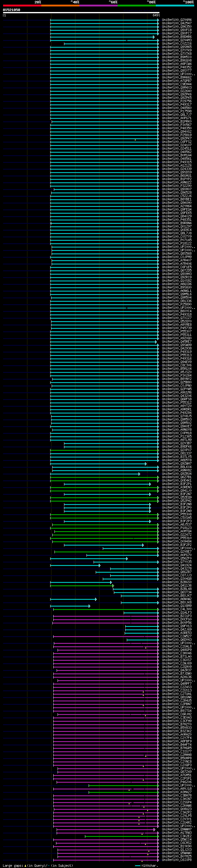Select the UniRef100_Q41924 label
The image size is (197, 868).
pos(177,565)
